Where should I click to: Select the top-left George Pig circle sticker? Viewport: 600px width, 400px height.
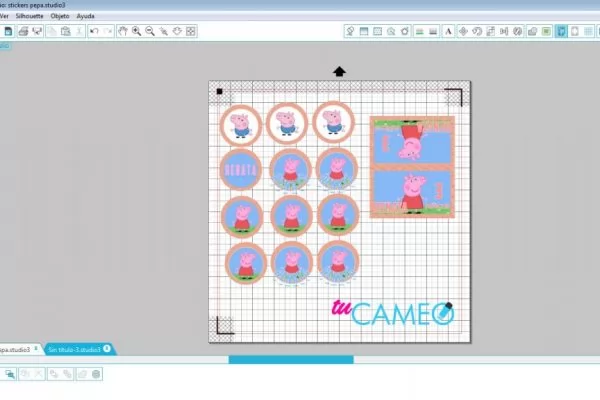241,125
